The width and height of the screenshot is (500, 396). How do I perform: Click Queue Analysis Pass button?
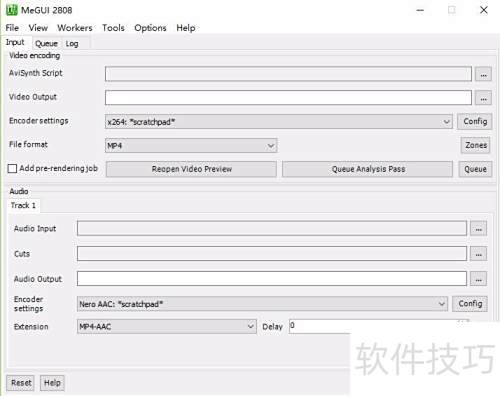pos(368,169)
